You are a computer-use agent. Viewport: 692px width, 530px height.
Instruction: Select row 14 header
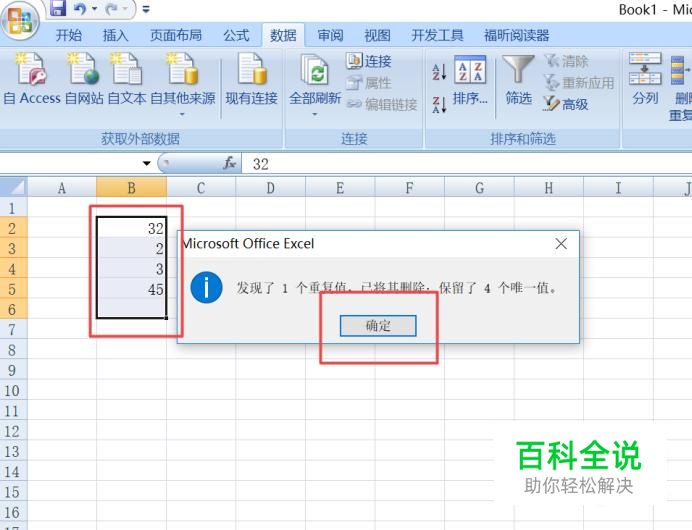tap(13, 472)
